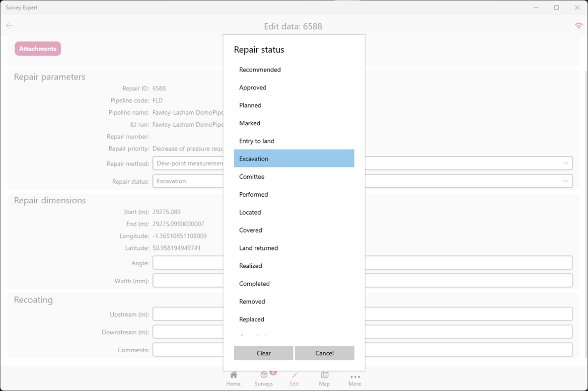The width and height of the screenshot is (588, 391).
Task: Choose Planned in the status list
Action: coord(294,105)
